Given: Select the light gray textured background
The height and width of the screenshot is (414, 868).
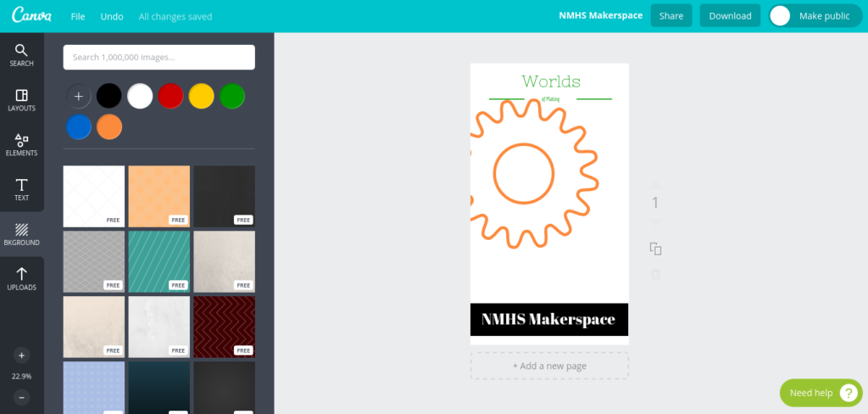Looking at the screenshot, I should coord(224,261).
